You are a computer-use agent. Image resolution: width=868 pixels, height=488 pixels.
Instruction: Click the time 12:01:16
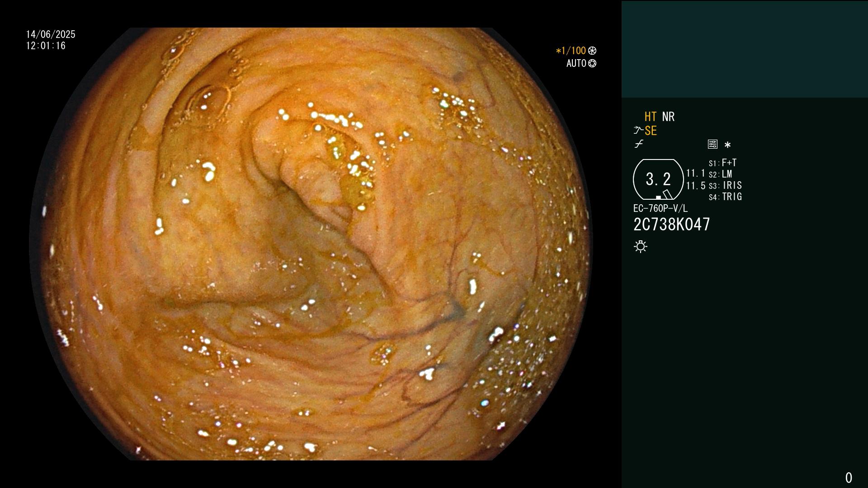[x=46, y=46]
